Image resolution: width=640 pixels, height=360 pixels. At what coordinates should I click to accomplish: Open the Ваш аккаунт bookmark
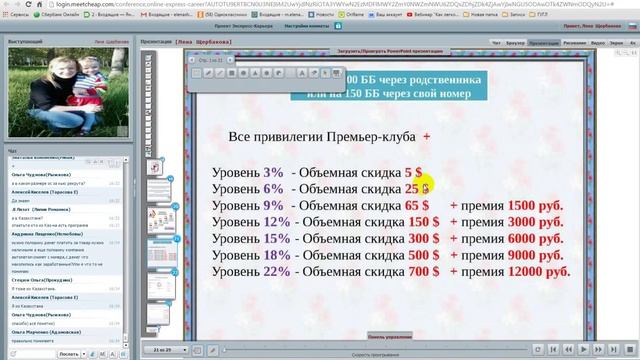click(x=385, y=14)
